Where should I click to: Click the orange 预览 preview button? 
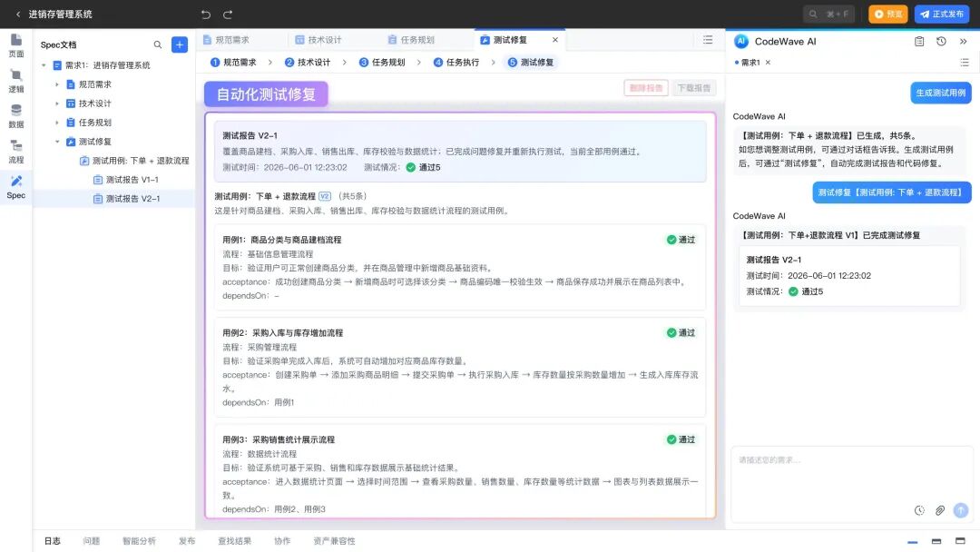pyautogui.click(x=887, y=14)
